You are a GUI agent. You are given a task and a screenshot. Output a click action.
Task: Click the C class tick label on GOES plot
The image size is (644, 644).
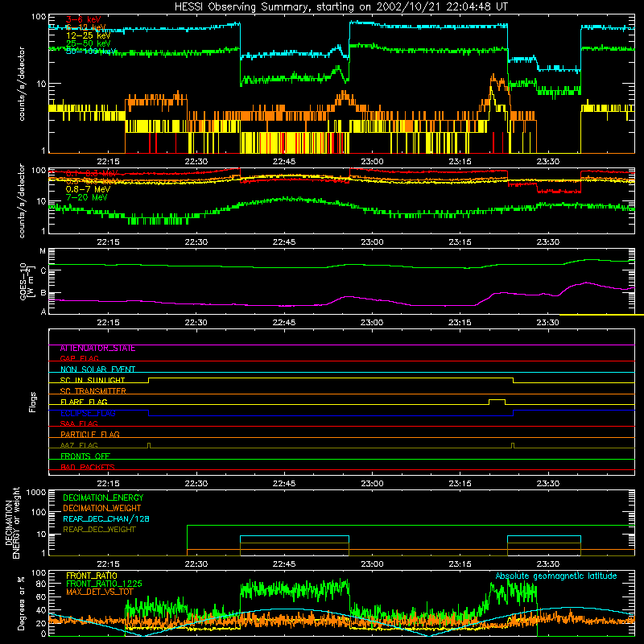(43, 270)
